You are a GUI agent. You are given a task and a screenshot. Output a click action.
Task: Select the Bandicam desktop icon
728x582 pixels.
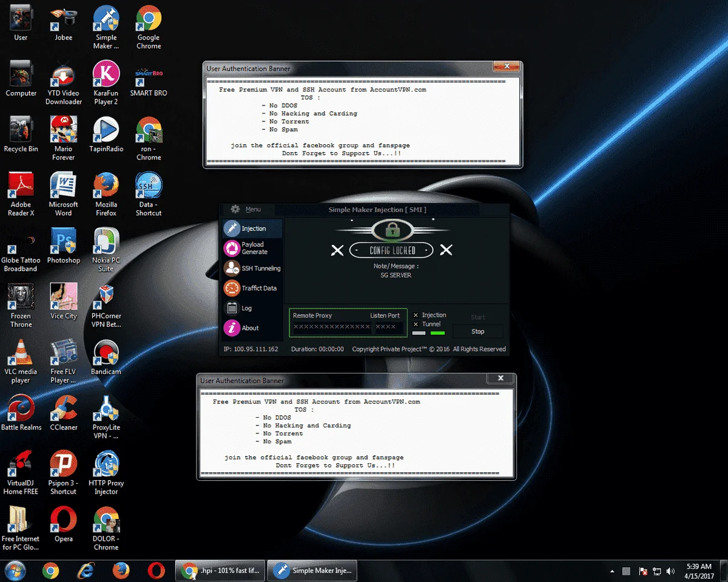[106, 358]
